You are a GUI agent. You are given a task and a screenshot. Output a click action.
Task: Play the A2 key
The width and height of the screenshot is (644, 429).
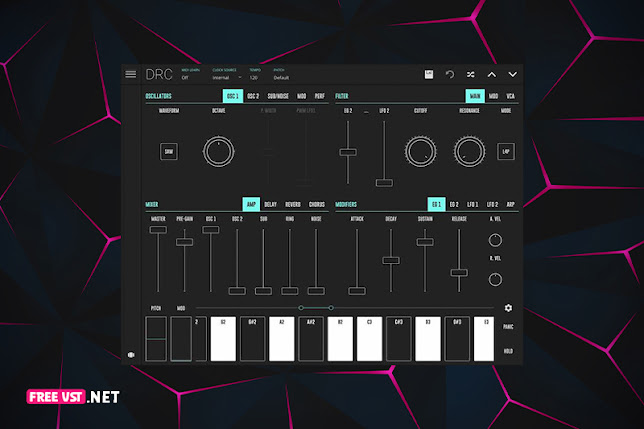(281, 339)
